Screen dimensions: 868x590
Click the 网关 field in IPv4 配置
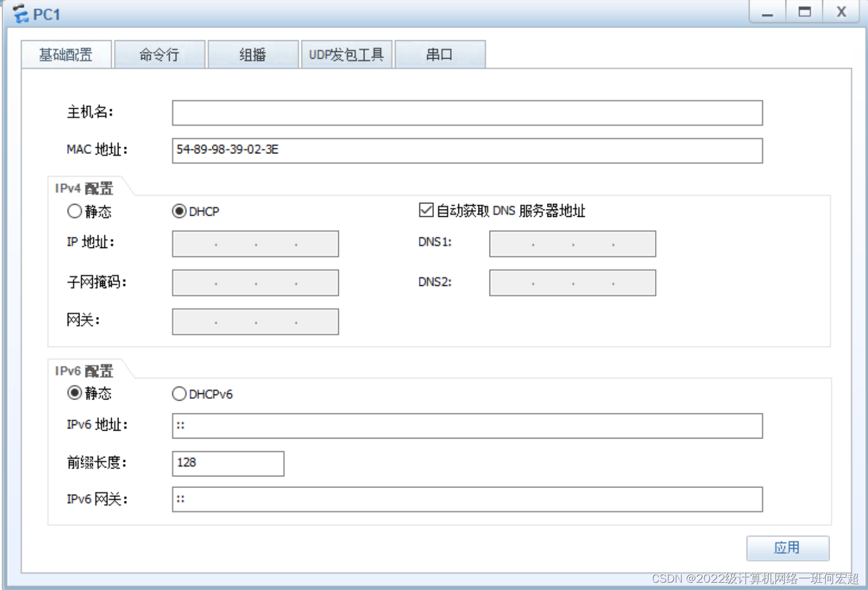click(255, 321)
